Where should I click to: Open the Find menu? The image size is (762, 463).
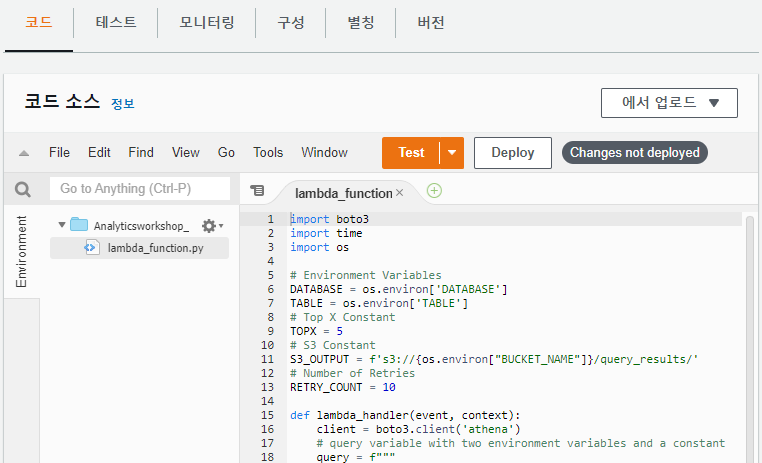tap(141, 153)
